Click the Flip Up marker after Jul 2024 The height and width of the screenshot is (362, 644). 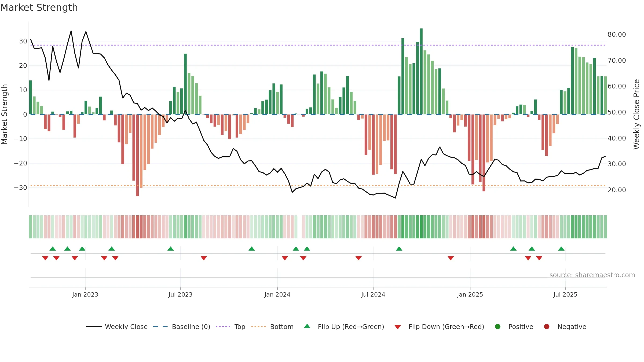[x=399, y=249]
